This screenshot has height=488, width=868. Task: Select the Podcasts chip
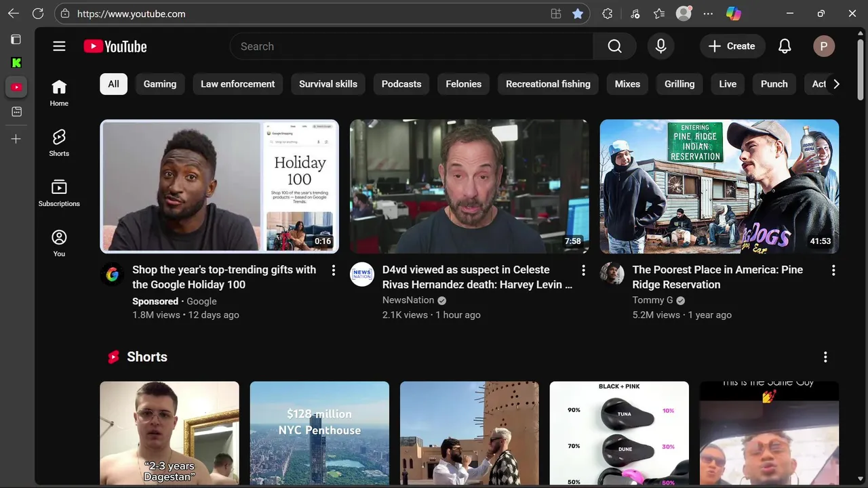(401, 84)
